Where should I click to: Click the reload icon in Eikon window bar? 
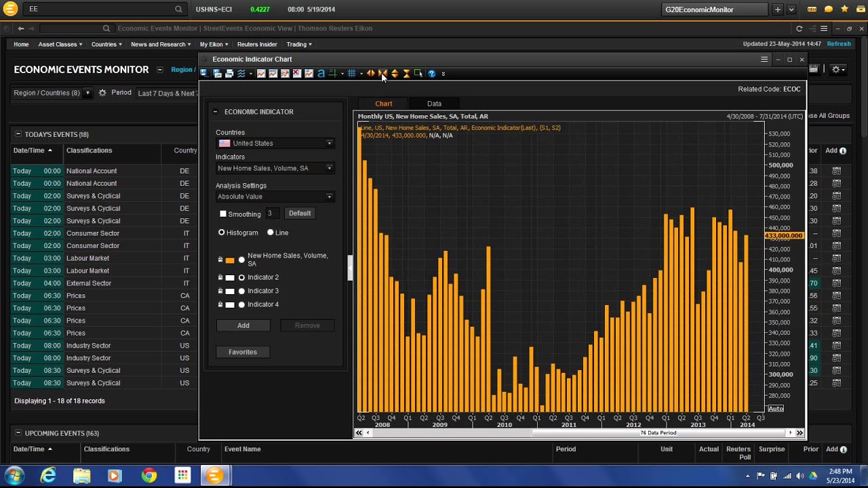800,28
